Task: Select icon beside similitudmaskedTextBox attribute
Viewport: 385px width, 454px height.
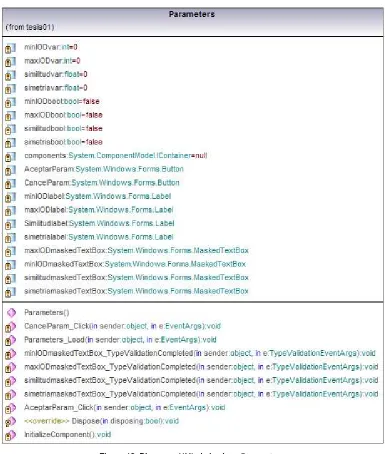Action: [10, 279]
